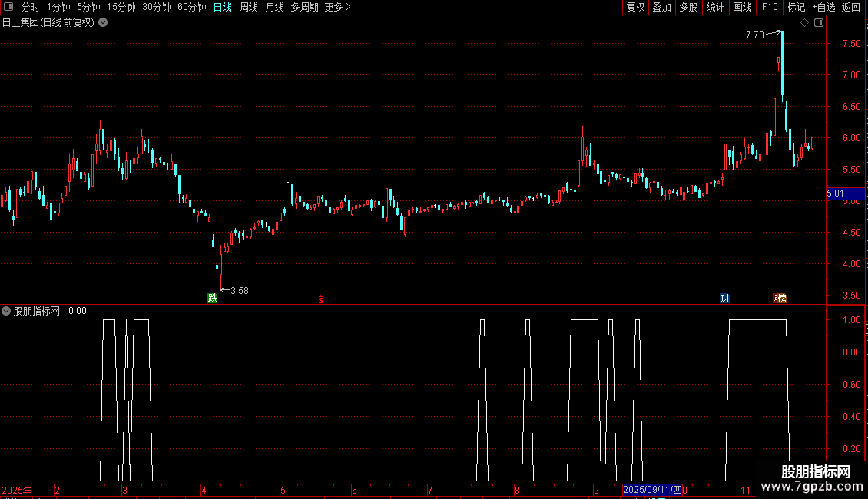Click the 5.01 current price label
The image size is (868, 499).
845,193
